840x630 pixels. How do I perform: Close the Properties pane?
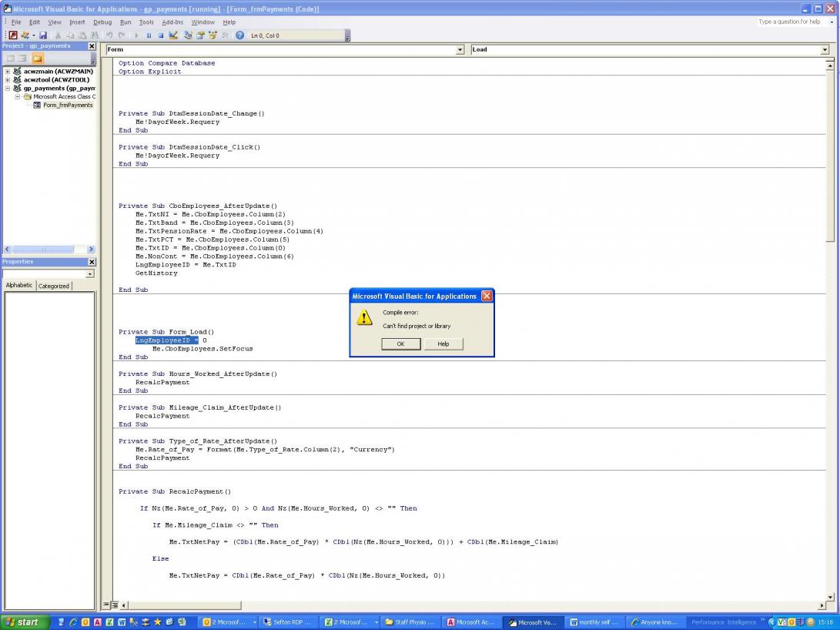coord(92,262)
